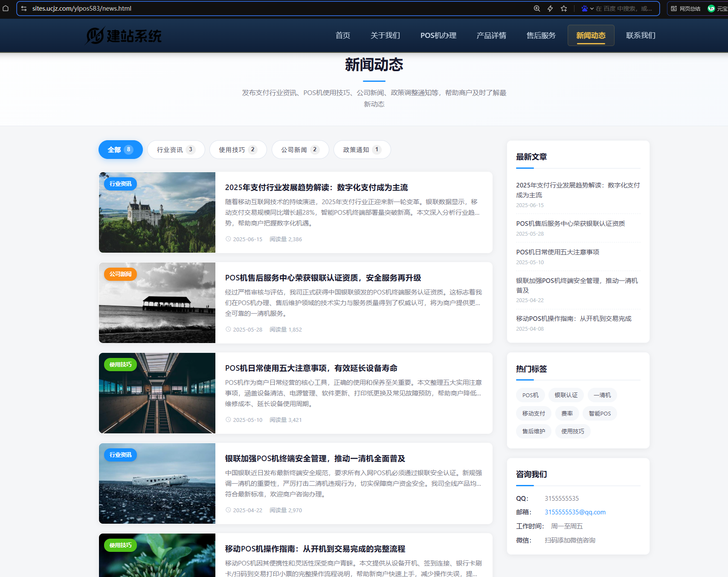The height and width of the screenshot is (577, 728).
Task: Open sidebar link 2025年支付行业发展趋势解读
Action: tap(578, 190)
